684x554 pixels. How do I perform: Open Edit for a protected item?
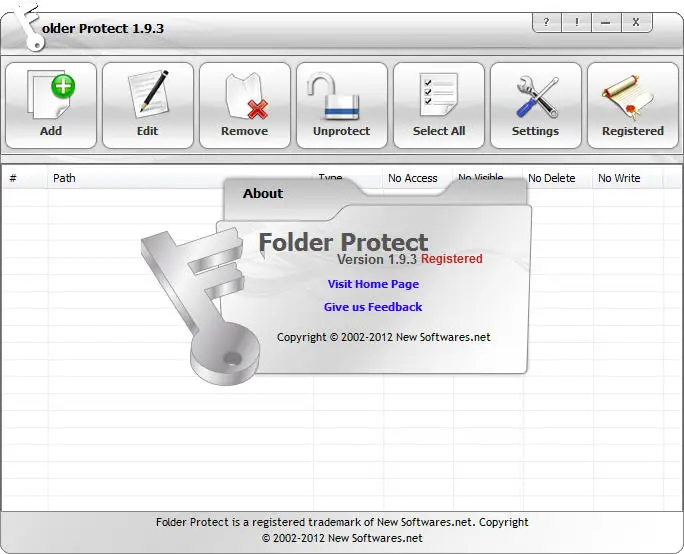(x=148, y=105)
